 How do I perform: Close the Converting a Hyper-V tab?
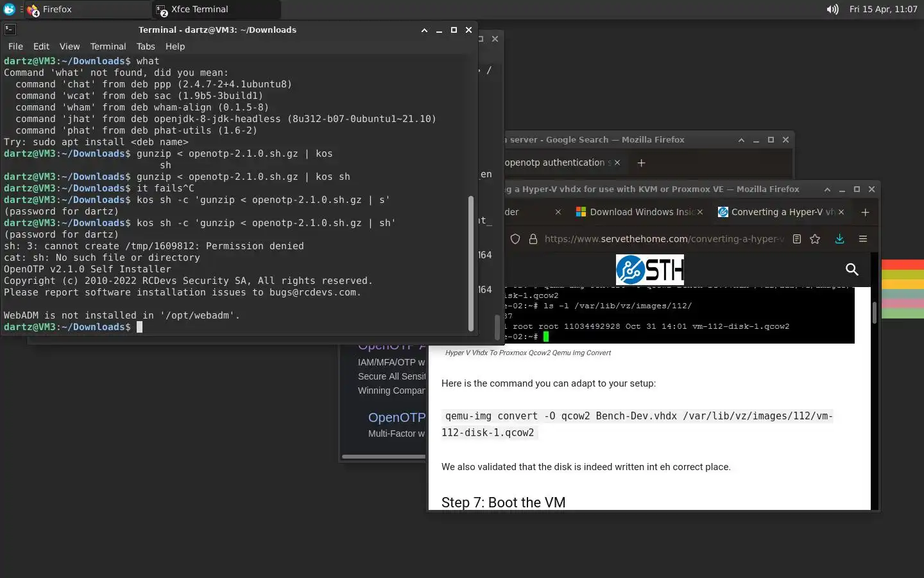click(841, 212)
